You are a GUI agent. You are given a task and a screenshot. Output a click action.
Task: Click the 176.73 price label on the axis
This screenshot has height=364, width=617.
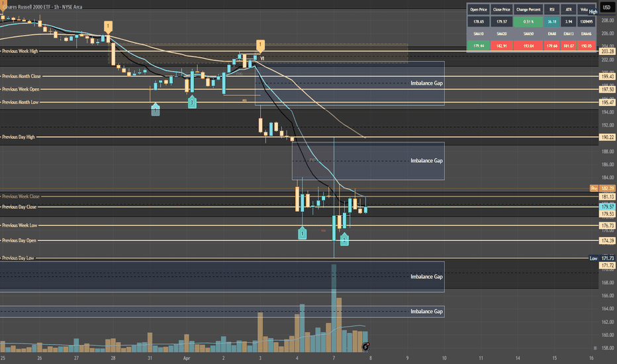(x=607, y=226)
